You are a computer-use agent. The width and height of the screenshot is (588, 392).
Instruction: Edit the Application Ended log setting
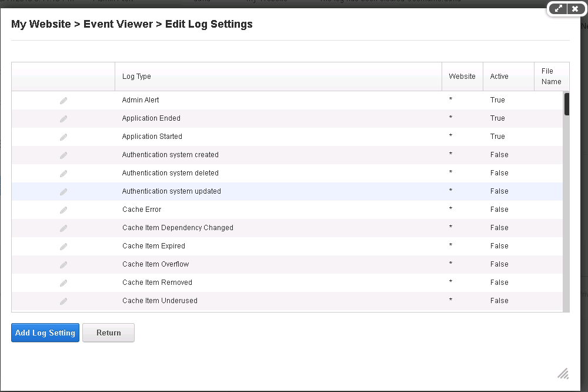(x=64, y=119)
